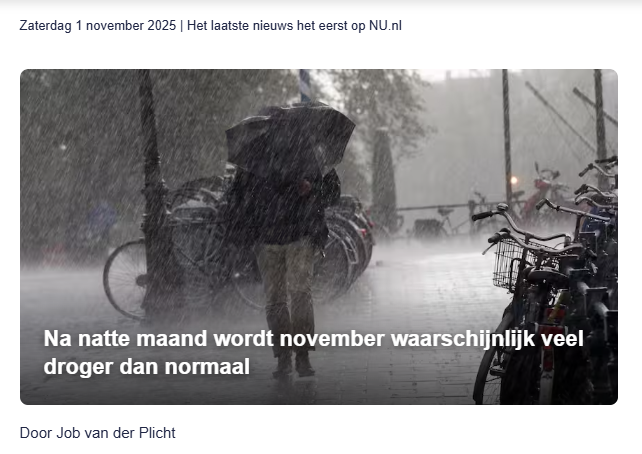This screenshot has height=454, width=642.
Task: Click the glowing orange light in background
Action: [x=514, y=180]
